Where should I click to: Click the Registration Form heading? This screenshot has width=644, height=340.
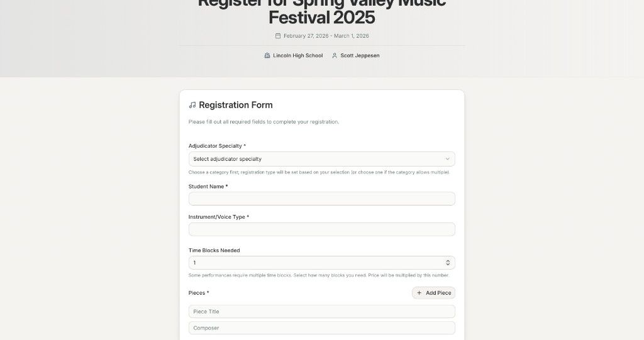(x=235, y=105)
